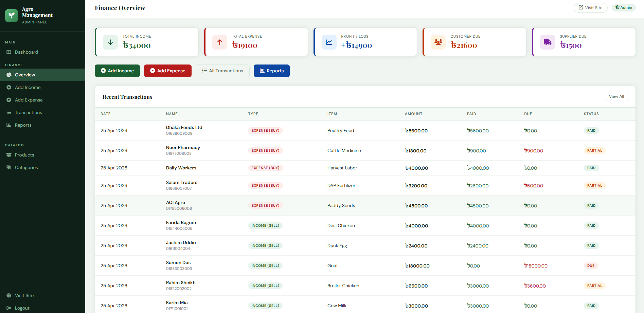The height and width of the screenshot is (313, 644).
Task: Click Farida Begum name
Action: click(181, 222)
